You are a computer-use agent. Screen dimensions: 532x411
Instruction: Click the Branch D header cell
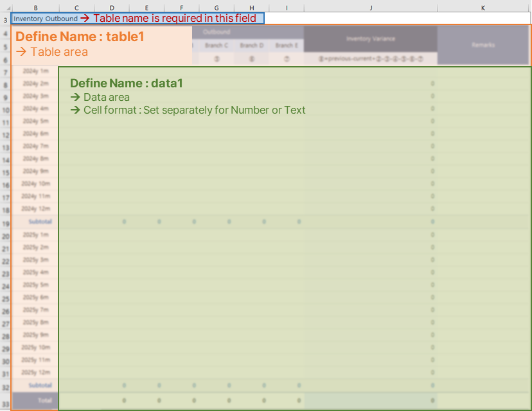[252, 46]
